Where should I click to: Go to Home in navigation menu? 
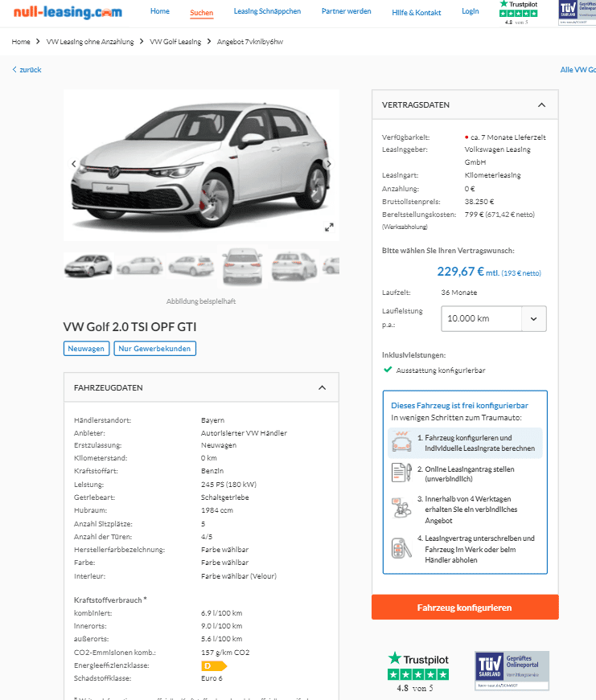pos(160,11)
